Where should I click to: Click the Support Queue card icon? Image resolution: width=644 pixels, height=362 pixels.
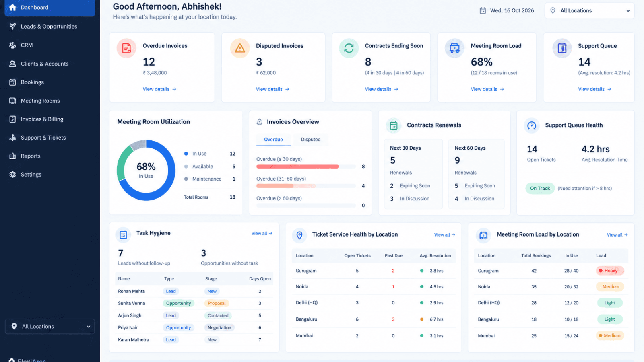(562, 48)
